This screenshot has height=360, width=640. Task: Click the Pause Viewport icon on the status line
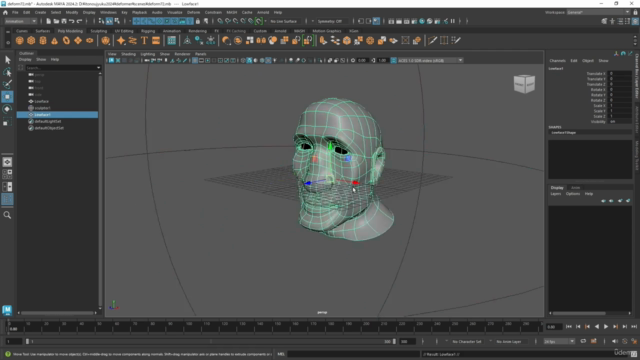453,21
